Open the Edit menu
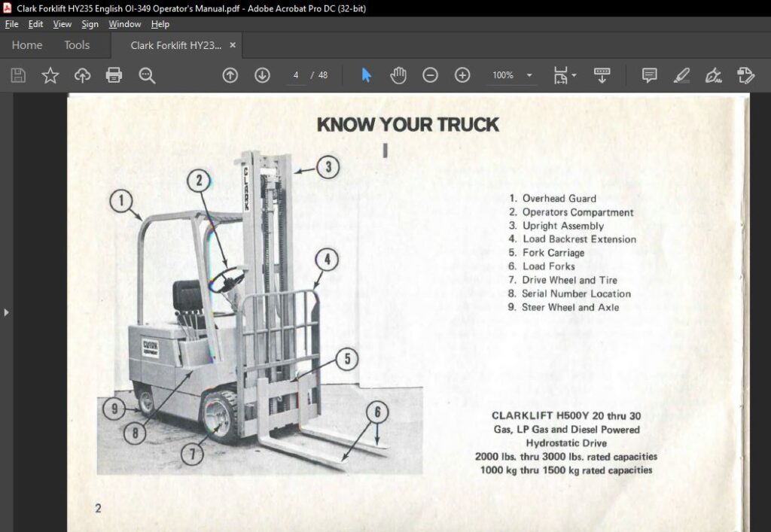Image resolution: width=771 pixels, height=532 pixels. [35, 24]
